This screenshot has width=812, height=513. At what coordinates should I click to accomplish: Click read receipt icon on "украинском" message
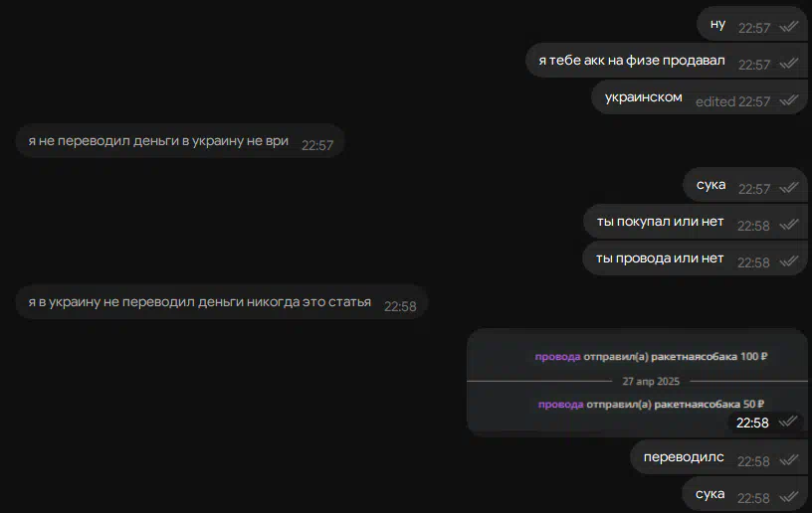[789, 100]
